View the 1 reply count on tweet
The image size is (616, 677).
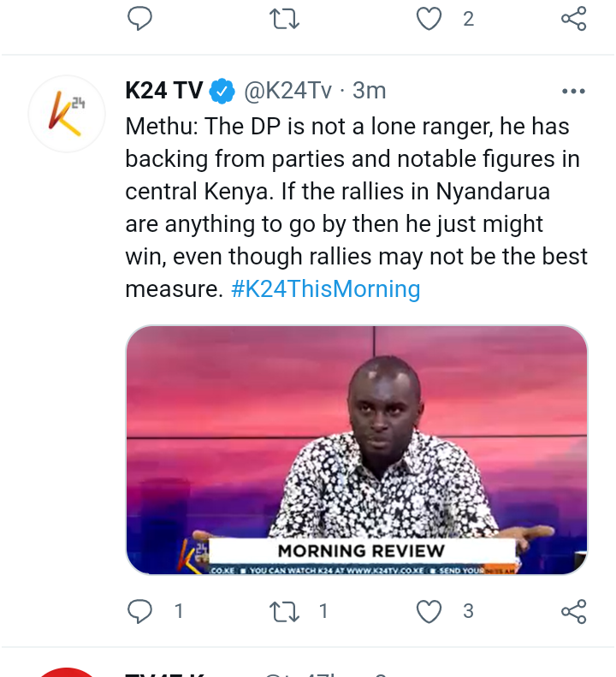tap(179, 611)
